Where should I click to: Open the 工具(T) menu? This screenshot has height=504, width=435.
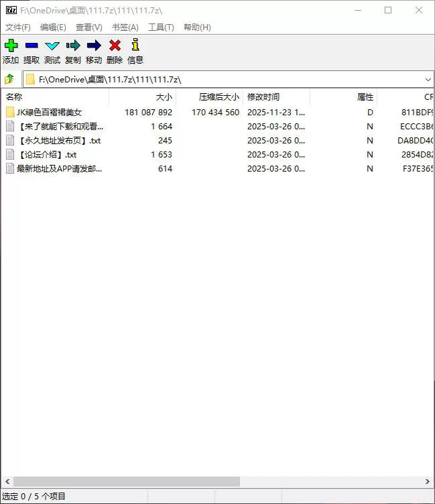(x=161, y=27)
